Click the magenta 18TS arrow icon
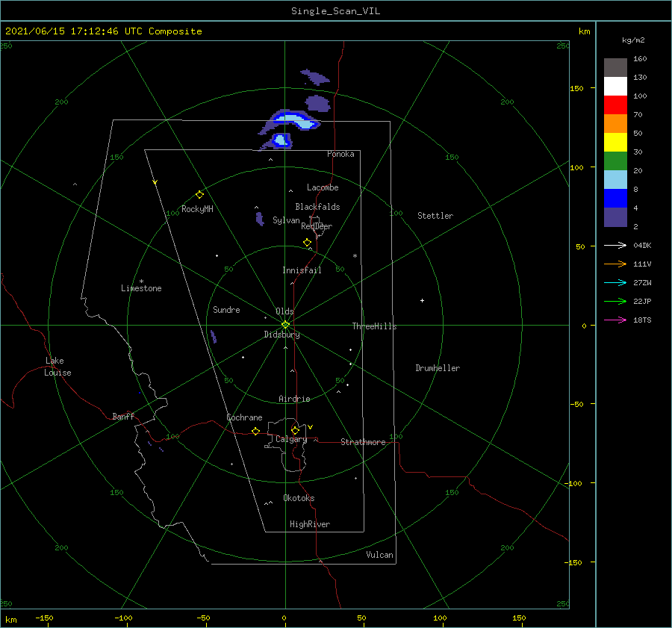Screen dimensions: 672x628 coord(615,320)
